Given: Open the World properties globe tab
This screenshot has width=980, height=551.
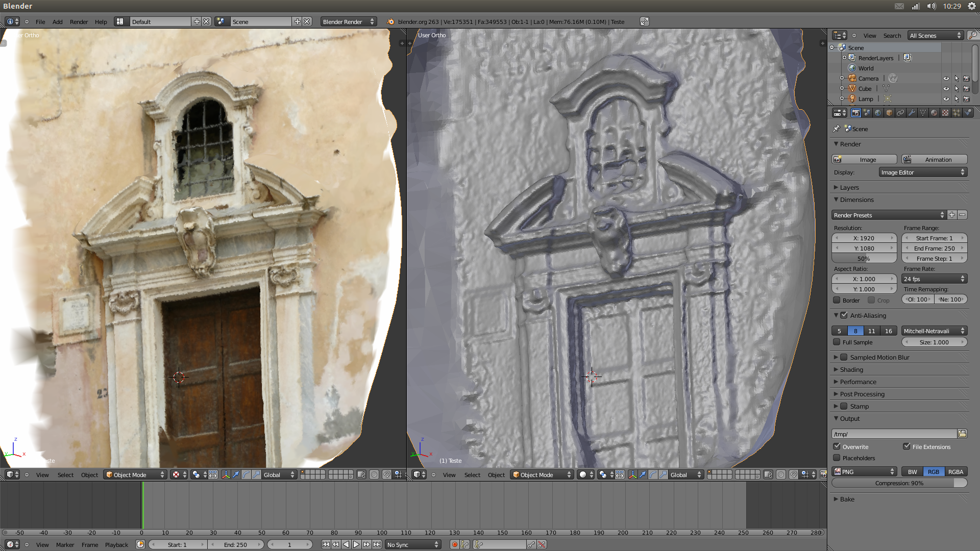Looking at the screenshot, I should (878, 113).
